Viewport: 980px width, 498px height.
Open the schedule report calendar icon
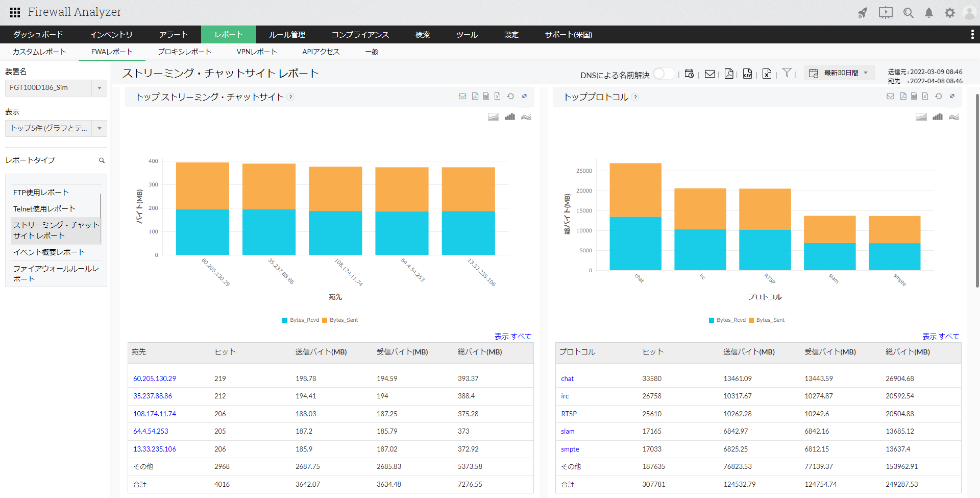(x=689, y=74)
